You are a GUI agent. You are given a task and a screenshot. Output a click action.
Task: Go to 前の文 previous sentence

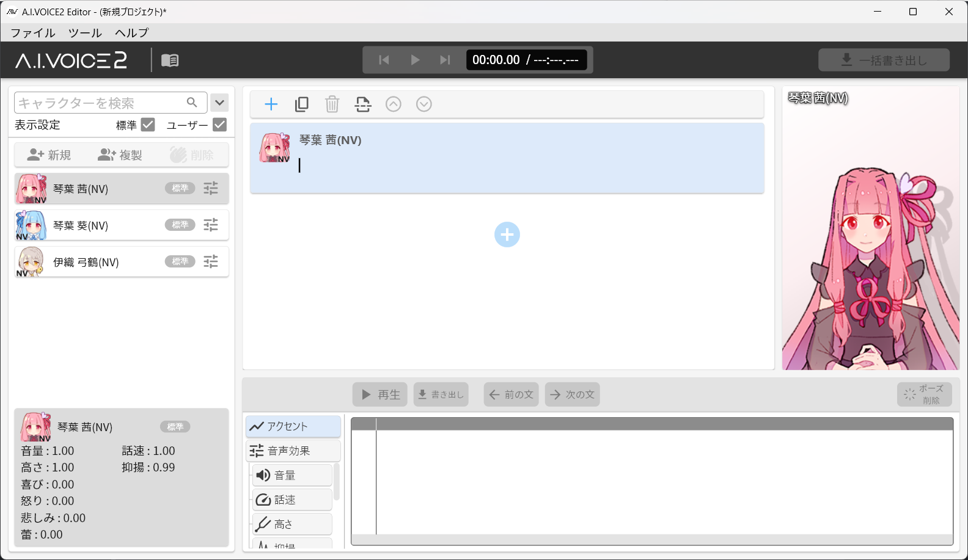point(512,395)
